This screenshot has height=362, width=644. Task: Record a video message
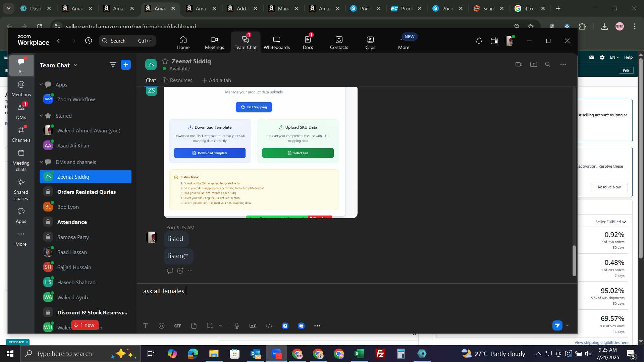(x=253, y=326)
